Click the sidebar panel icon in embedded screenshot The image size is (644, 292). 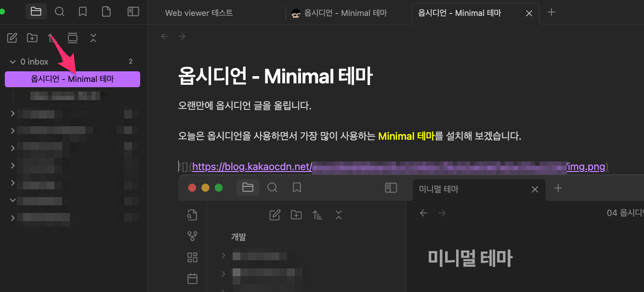[391, 187]
